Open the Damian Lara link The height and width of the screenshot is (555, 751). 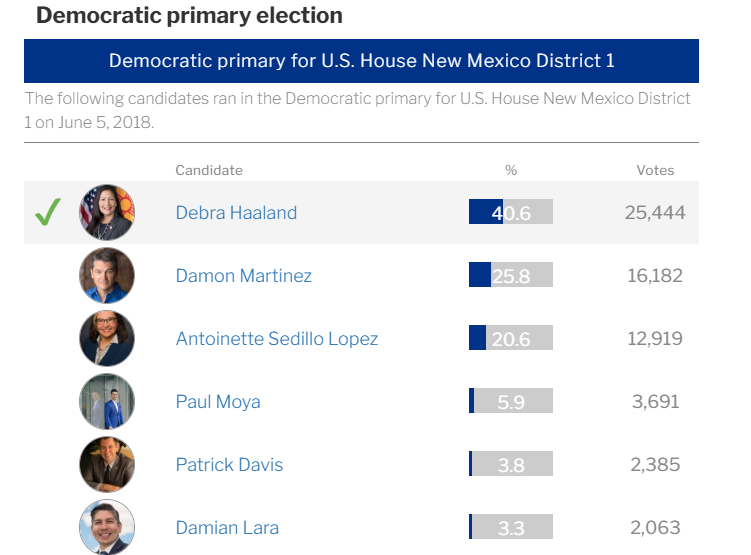click(x=227, y=527)
